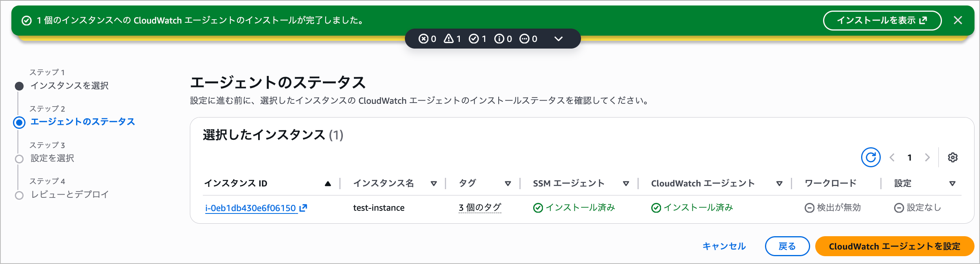Click the warning count icon in status pill
This screenshot has height=264, width=980.
click(449, 39)
